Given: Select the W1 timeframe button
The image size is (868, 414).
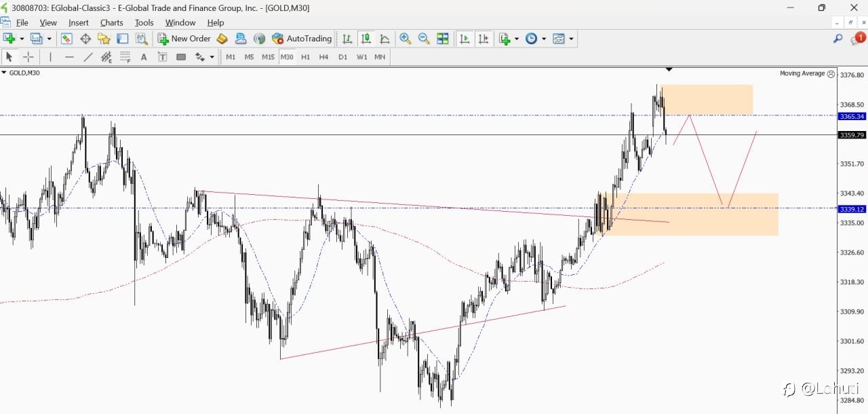Looking at the screenshot, I should pos(361,57).
